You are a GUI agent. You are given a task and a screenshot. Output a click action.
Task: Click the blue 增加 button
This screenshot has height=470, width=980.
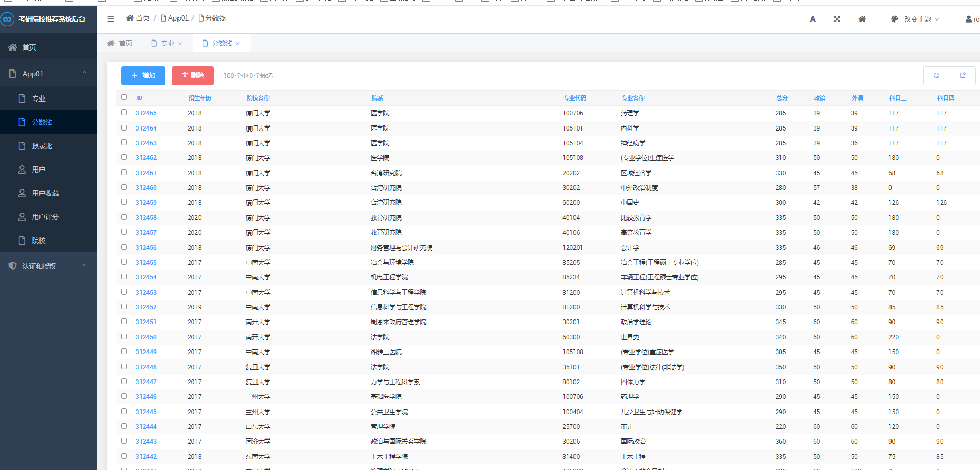coord(143,76)
